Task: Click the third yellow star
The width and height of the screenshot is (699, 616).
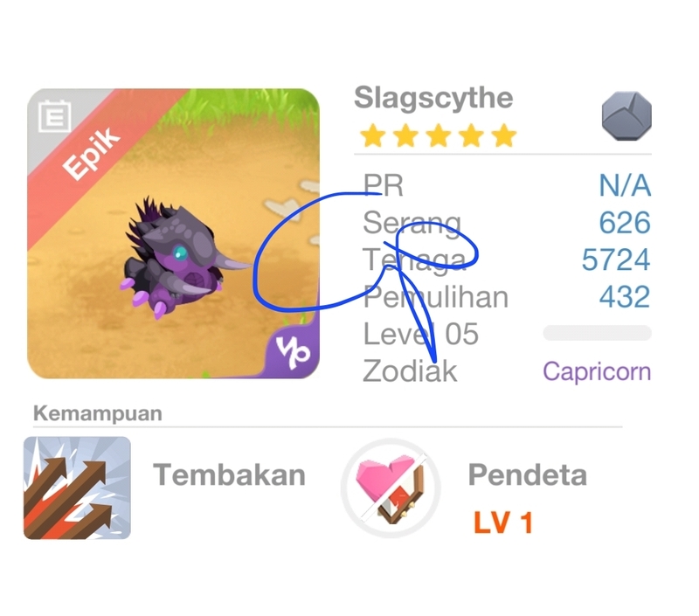Action: click(x=439, y=135)
